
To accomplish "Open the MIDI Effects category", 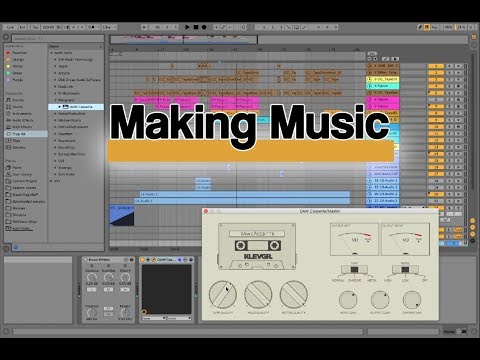I will pos(19,127).
